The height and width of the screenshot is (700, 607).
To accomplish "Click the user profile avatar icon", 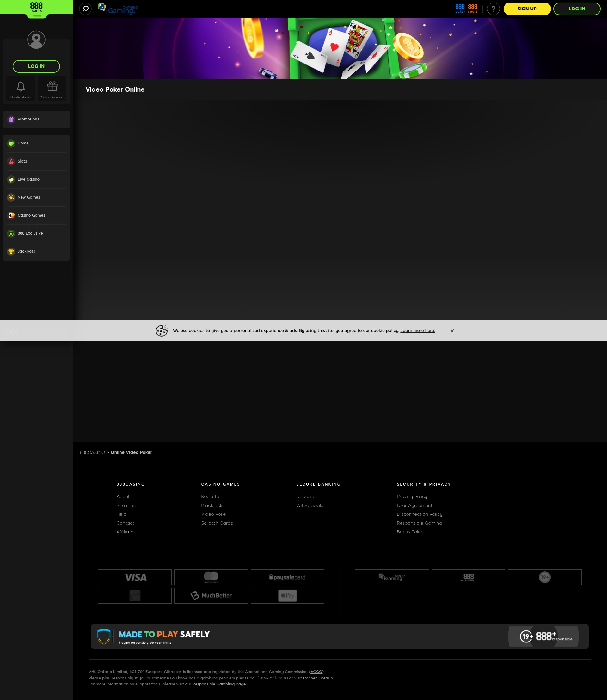I will pos(36,40).
